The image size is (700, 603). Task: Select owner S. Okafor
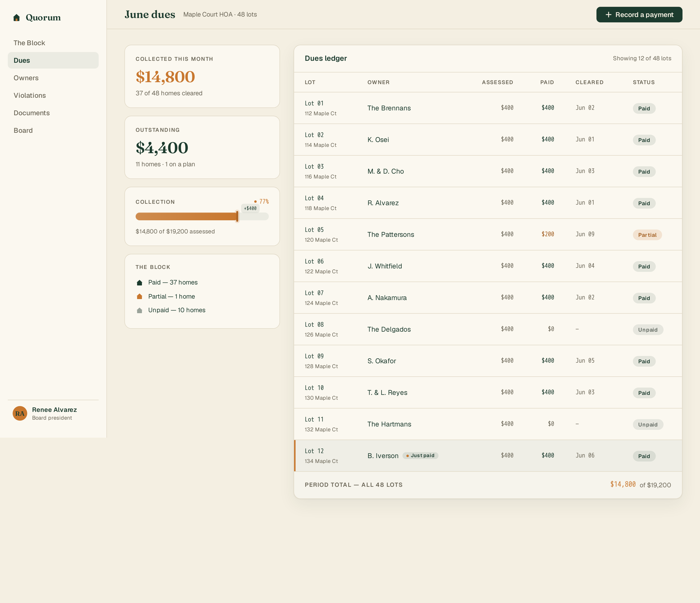tap(381, 361)
